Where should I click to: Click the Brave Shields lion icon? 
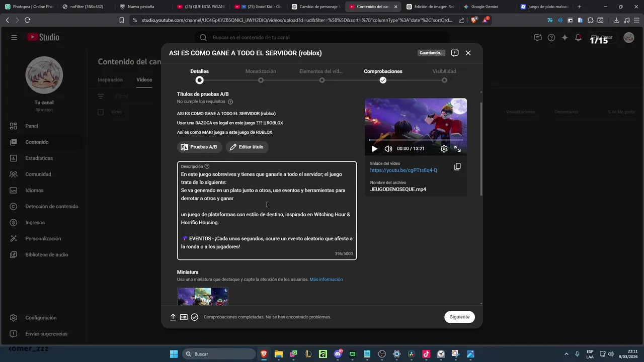(474, 20)
